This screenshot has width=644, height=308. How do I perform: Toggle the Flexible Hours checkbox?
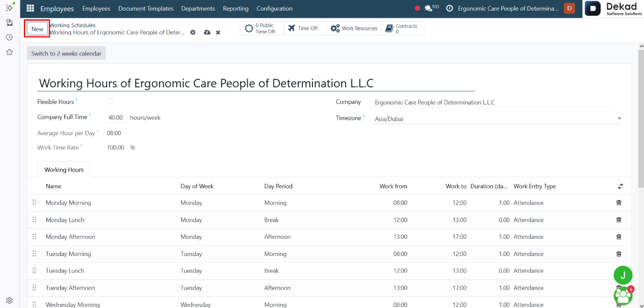point(110,101)
